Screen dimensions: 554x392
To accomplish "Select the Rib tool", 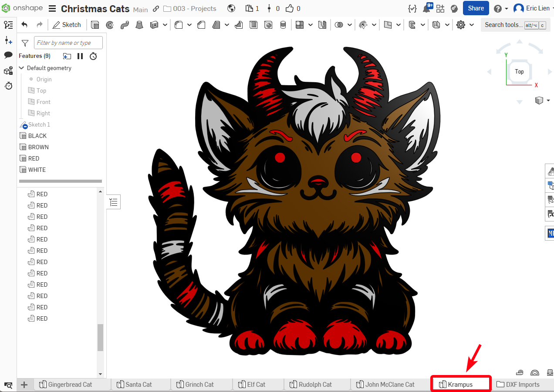I will coord(239,25).
